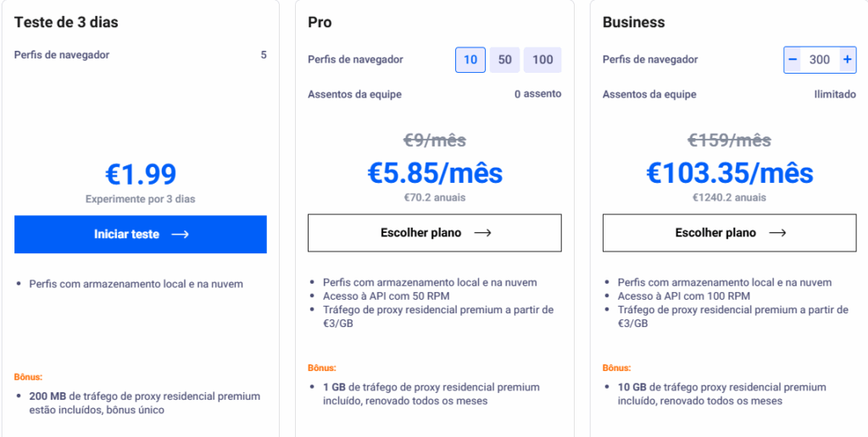Click the €5.85/mês Pro price
Viewport: 868px width, 437px height.
click(x=435, y=173)
